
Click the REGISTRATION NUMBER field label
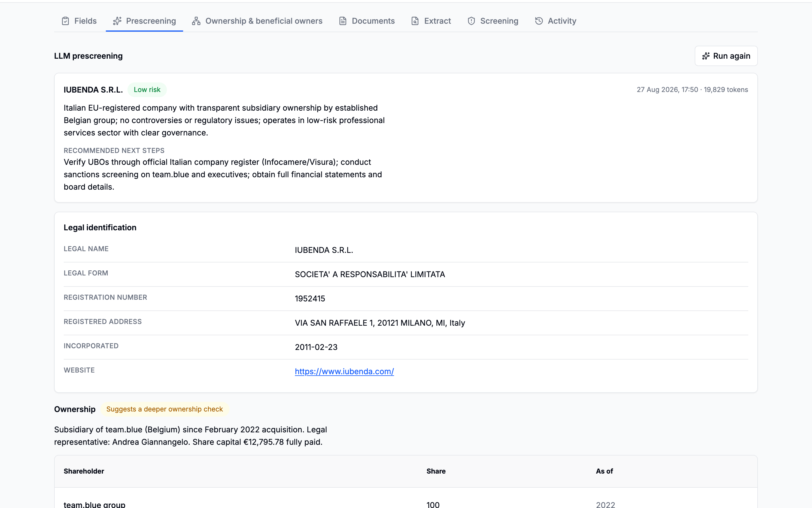(105, 297)
